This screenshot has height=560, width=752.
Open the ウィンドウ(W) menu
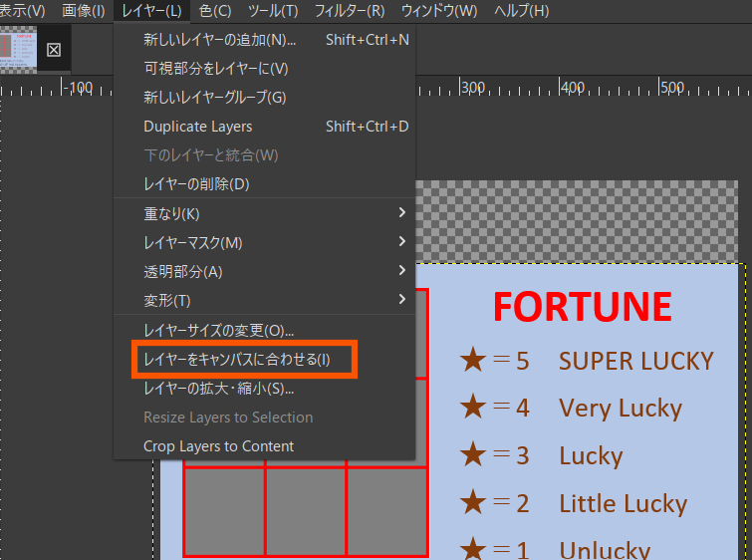coord(438,11)
